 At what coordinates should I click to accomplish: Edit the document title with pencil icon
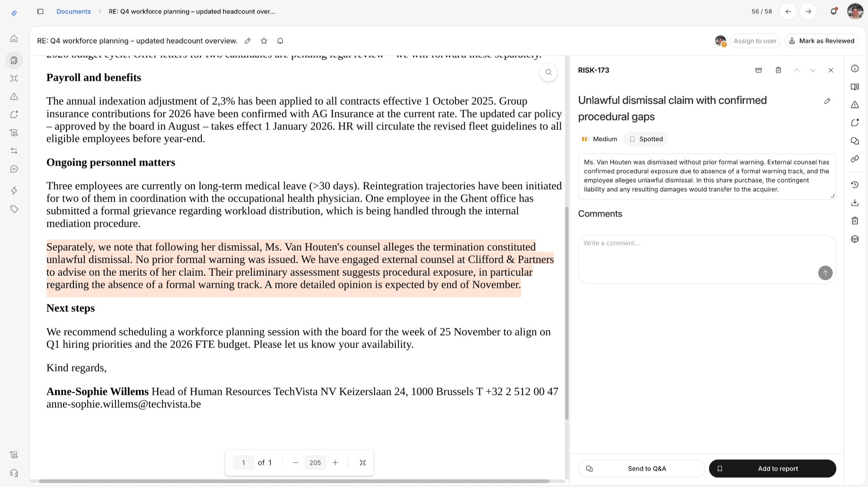(248, 41)
